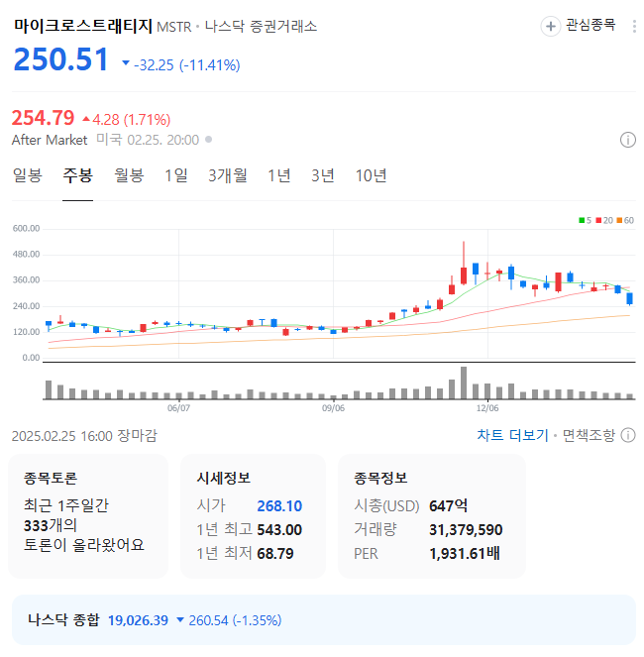Click 관심종목 watchlist button label
The height and width of the screenshot is (657, 644).
tap(590, 25)
